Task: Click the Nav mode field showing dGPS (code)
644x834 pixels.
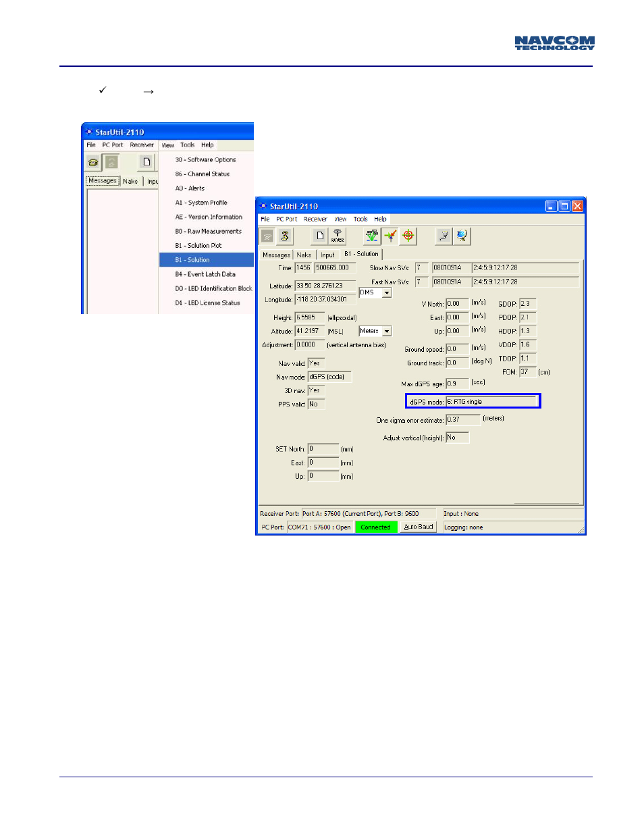Action: point(329,377)
